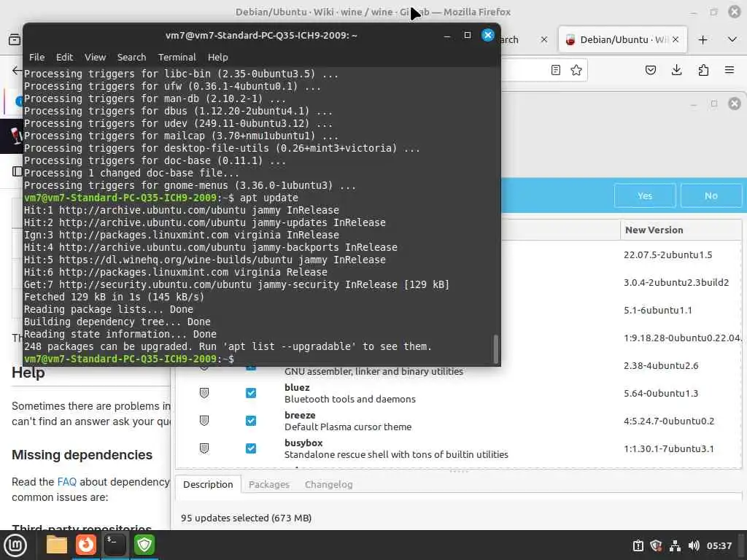Open the terminal Search menu
Viewport: 747px width, 560px height.
pos(131,57)
